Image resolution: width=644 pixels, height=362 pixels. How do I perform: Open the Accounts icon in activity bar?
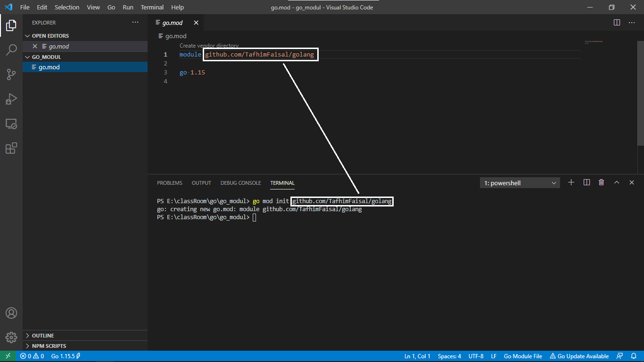(x=11, y=313)
